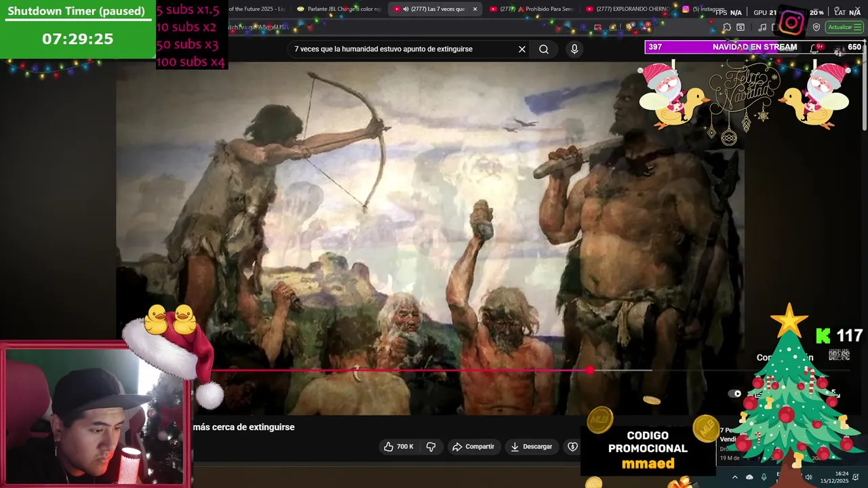Expand hidden system tray icons chevron
The width and height of the screenshot is (868, 488).
click(734, 477)
